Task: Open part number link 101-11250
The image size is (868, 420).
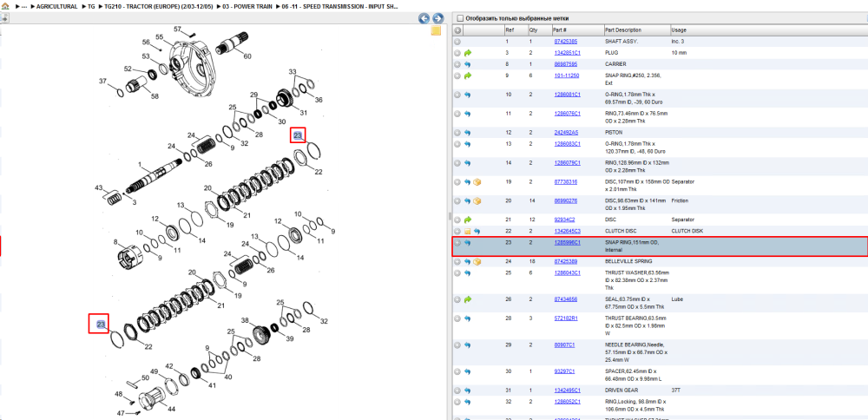Action: 567,75
